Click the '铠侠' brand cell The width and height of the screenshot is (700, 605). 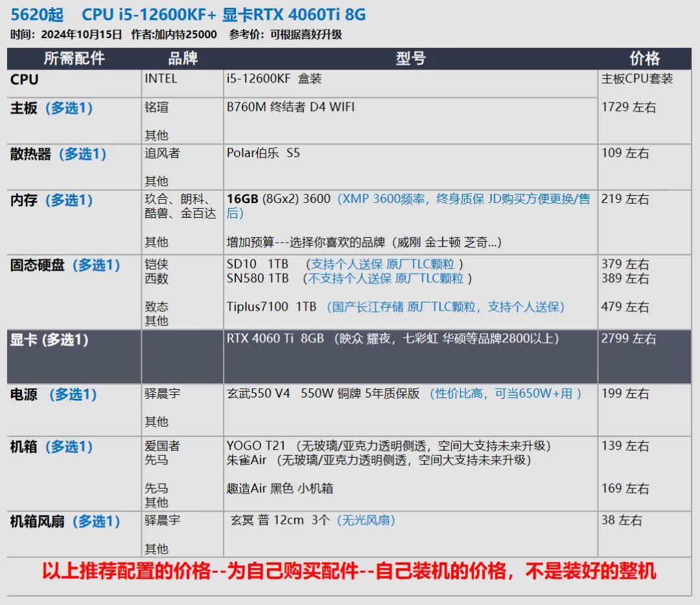(x=157, y=265)
